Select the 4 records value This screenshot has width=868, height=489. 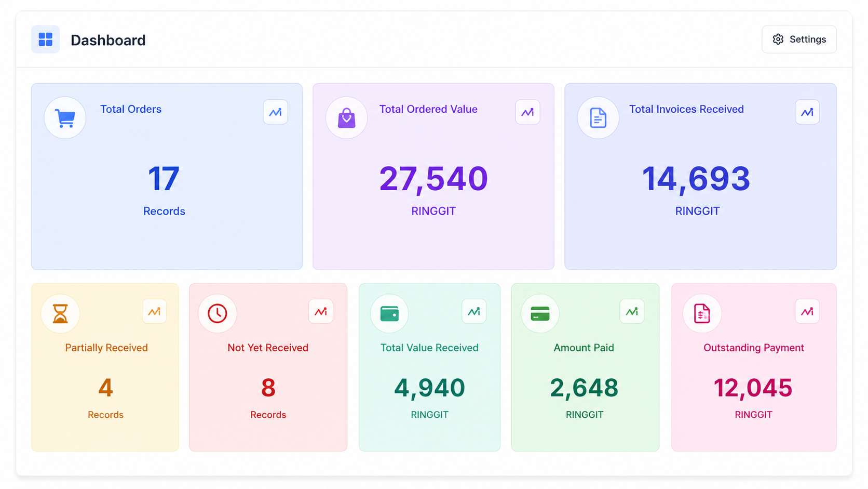pos(105,388)
